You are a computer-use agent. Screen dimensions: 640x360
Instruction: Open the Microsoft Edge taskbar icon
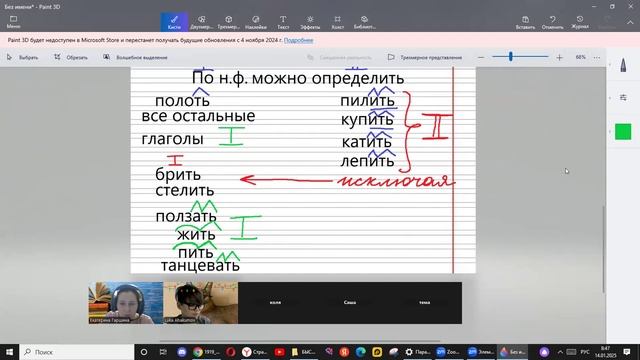[x=360, y=352]
